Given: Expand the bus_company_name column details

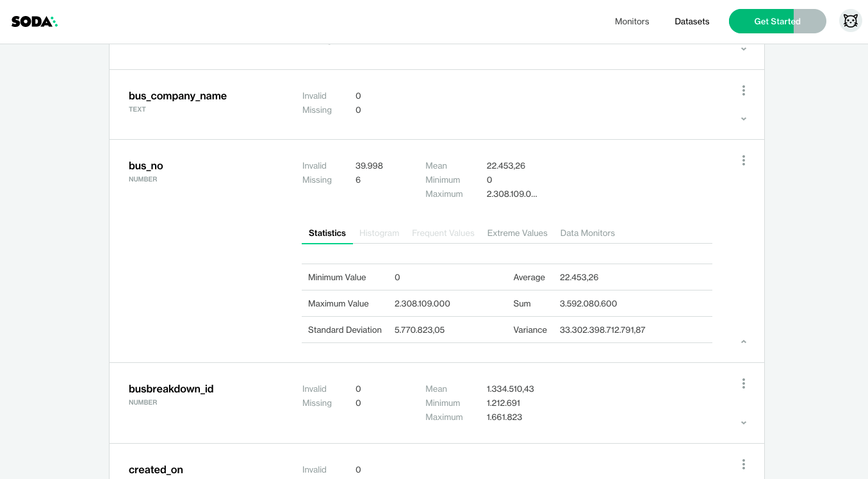Looking at the screenshot, I should 743,119.
